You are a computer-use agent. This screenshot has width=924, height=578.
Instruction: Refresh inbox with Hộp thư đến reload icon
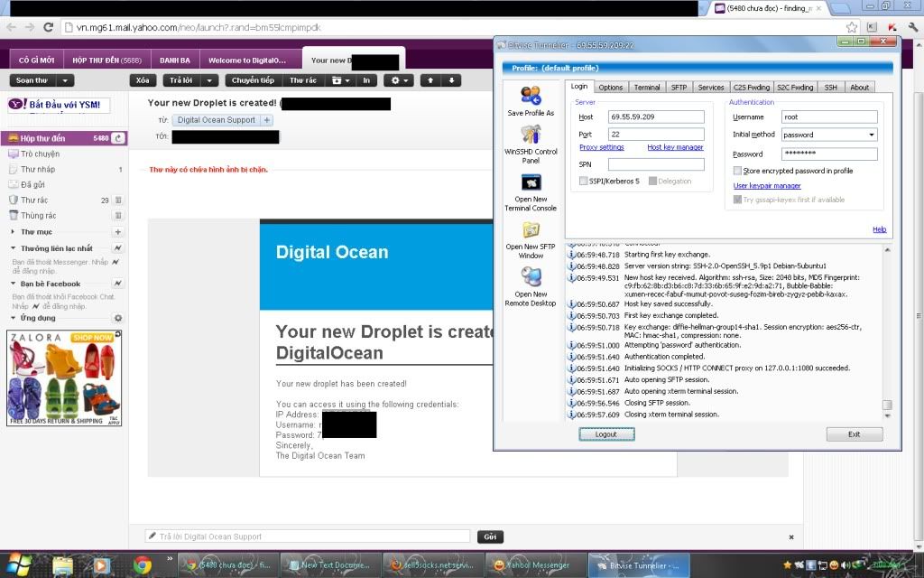(x=118, y=138)
